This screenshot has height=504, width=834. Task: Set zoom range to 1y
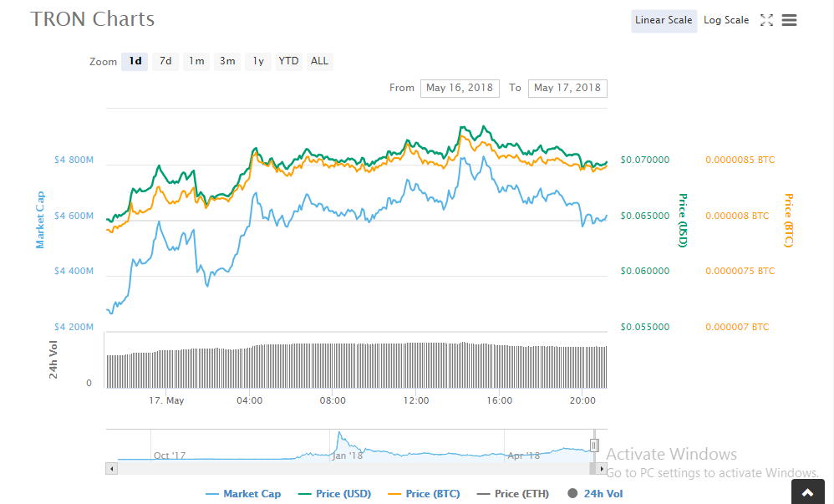tap(258, 61)
